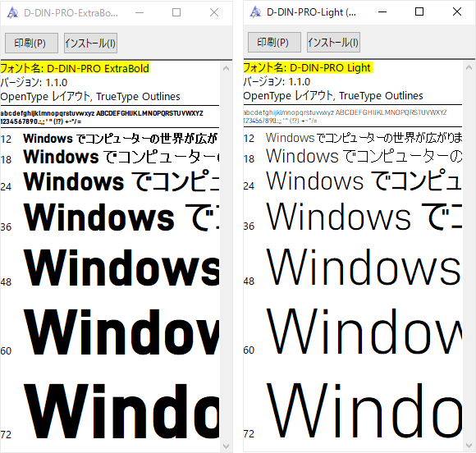Minimize the D-DIN-PRO-Light window

[x=382, y=11]
